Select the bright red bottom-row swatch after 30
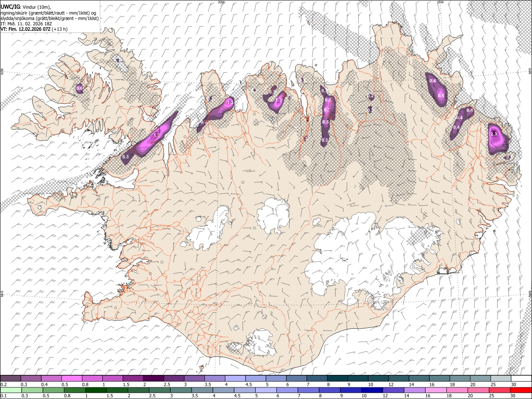 pyautogui.click(x=520, y=390)
